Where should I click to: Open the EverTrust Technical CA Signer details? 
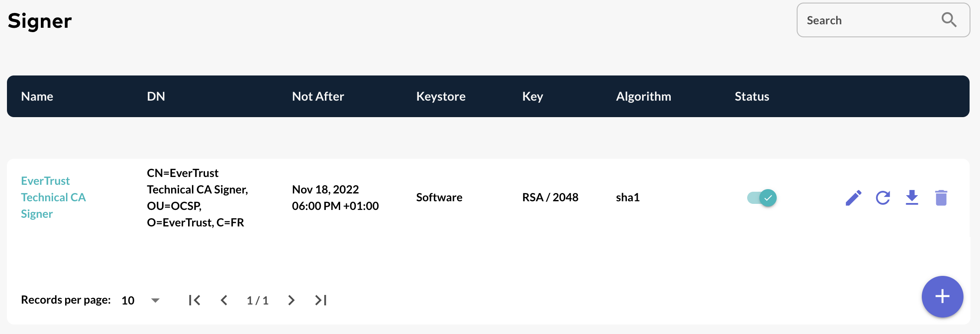[53, 197]
